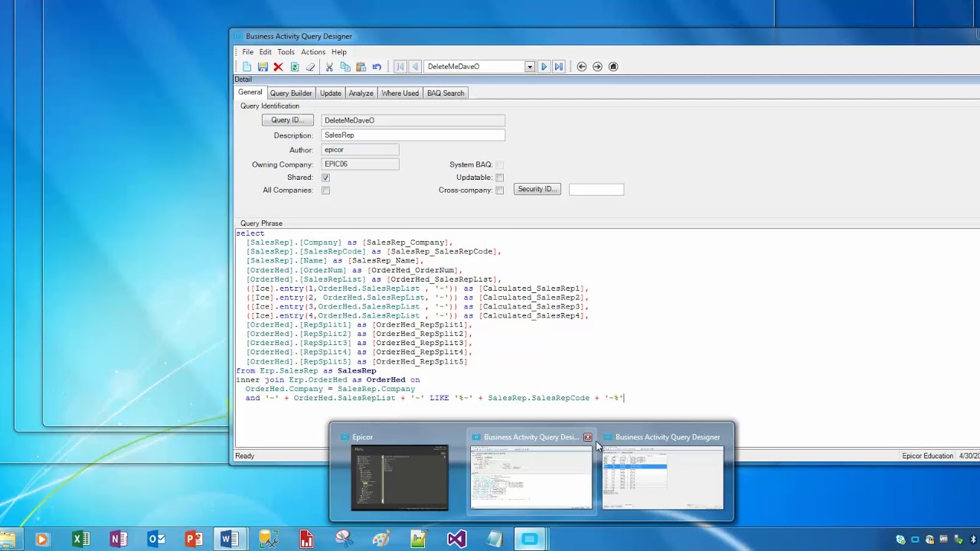Jump to the last record arrow
The width and height of the screenshot is (980, 551).
[x=559, y=67]
